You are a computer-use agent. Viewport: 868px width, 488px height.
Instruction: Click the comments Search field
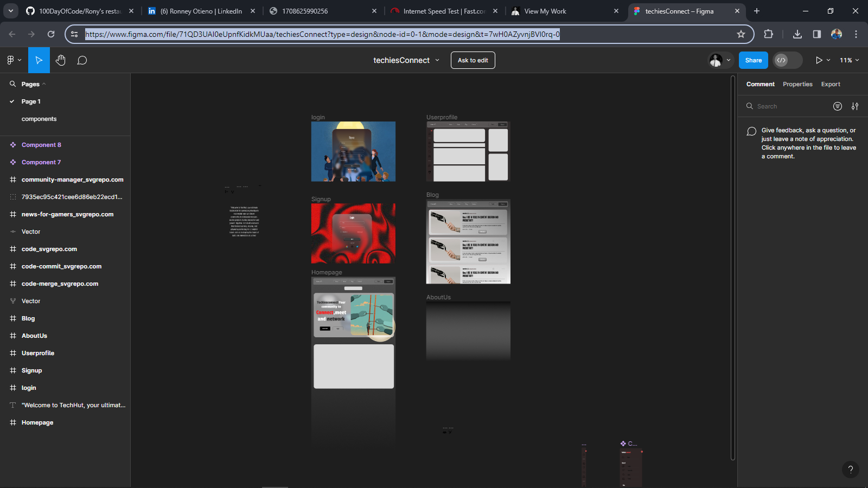(787, 106)
